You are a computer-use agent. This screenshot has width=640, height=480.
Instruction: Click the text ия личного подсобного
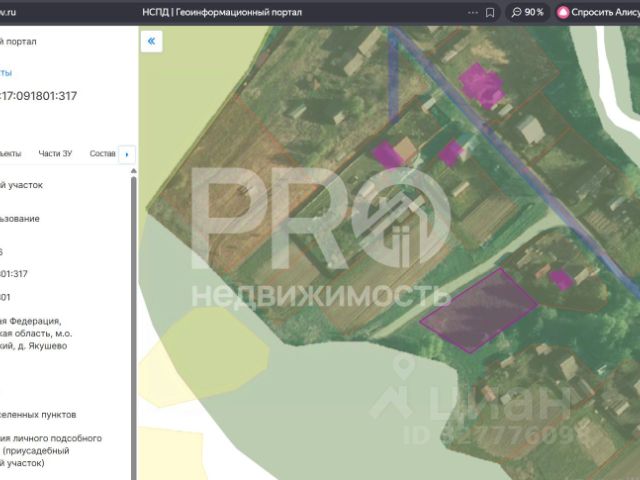pyautogui.click(x=51, y=438)
